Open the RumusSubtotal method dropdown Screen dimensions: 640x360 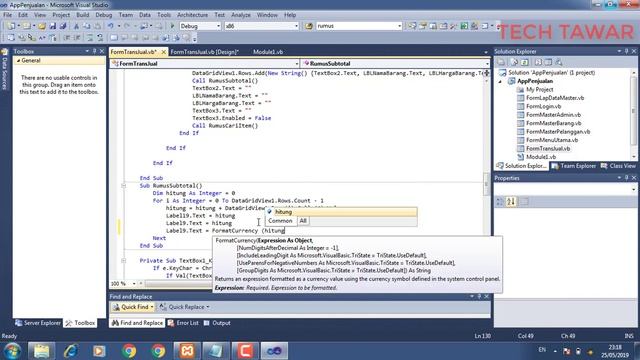point(487,64)
